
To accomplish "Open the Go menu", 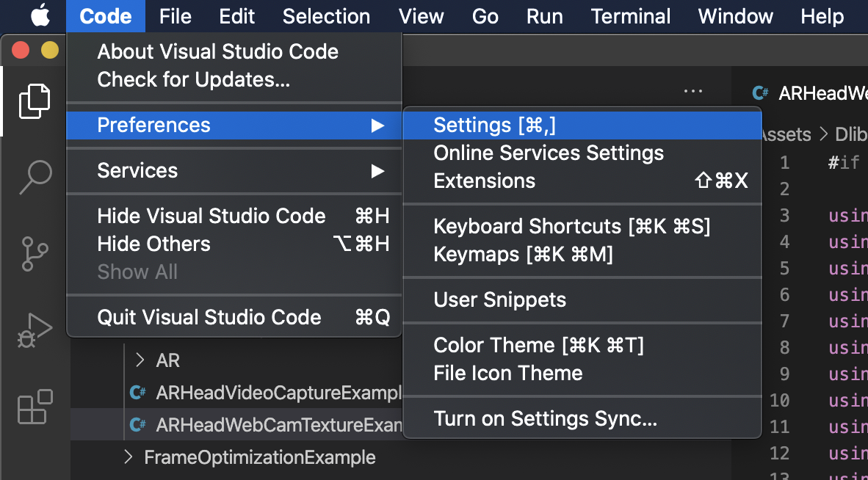I will click(485, 16).
